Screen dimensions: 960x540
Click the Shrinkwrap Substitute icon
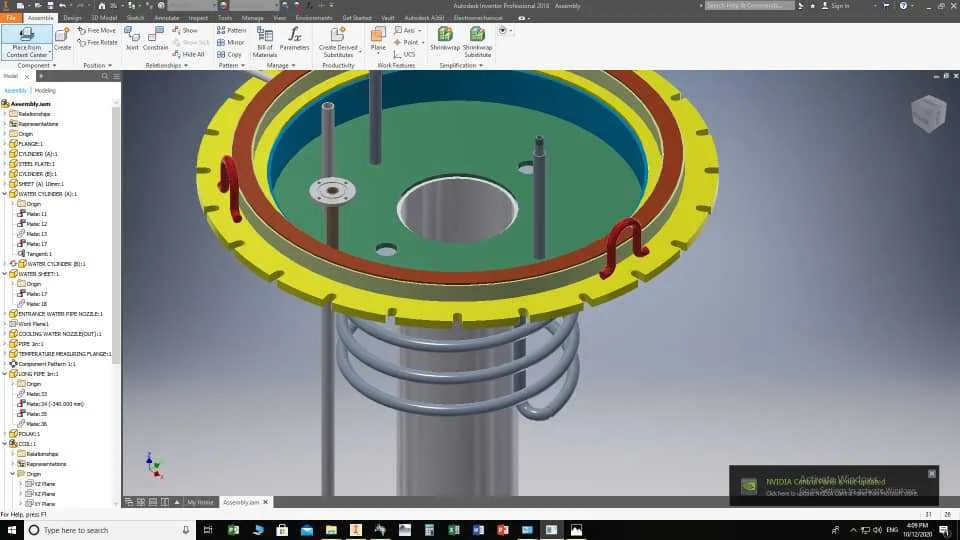coord(477,39)
